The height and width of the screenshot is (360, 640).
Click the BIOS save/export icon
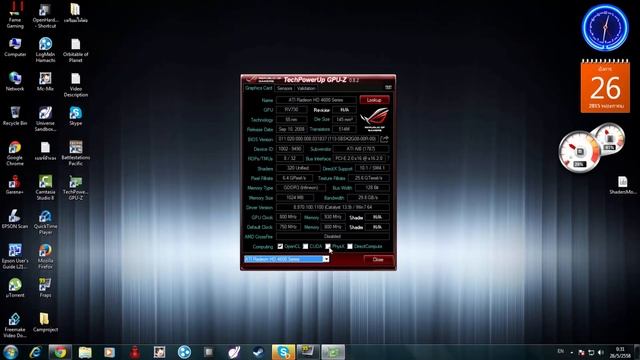384,139
